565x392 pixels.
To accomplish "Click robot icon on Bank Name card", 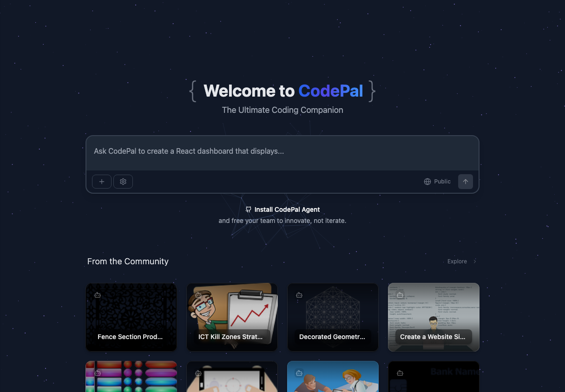I will (400, 373).
